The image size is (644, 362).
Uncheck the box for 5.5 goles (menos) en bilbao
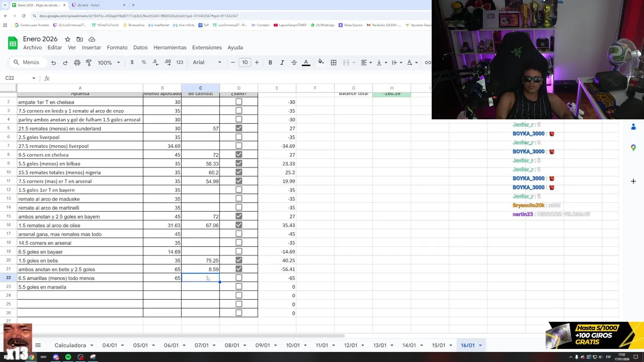click(x=239, y=163)
